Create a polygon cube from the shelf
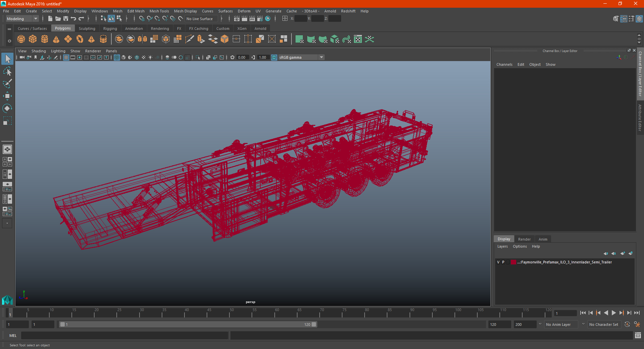This screenshot has height=349, width=644. tap(33, 39)
